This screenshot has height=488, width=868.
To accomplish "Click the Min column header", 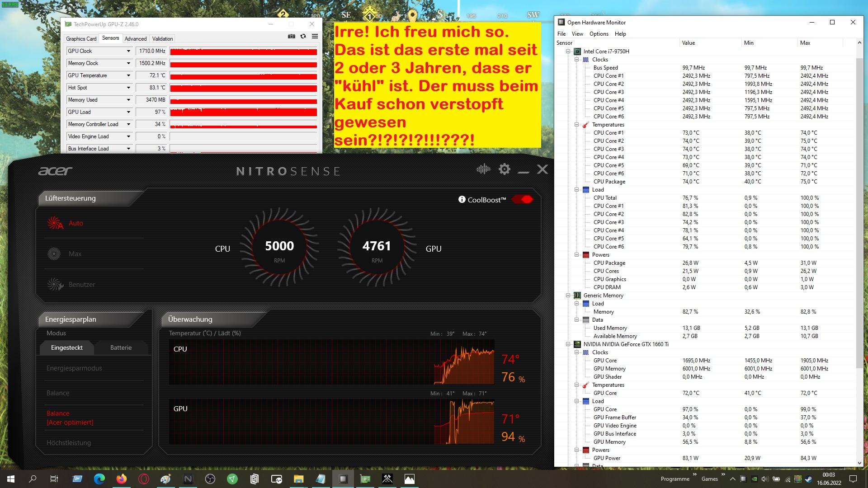I will tap(770, 43).
